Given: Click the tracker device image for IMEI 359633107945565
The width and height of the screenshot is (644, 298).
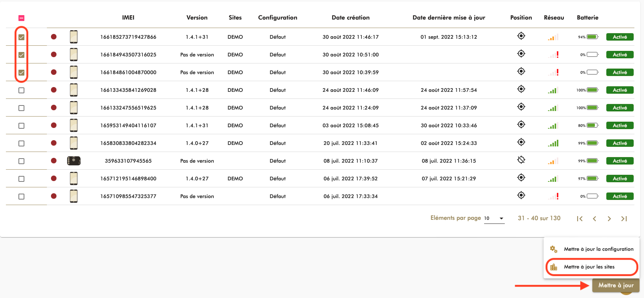Looking at the screenshot, I should [74, 161].
